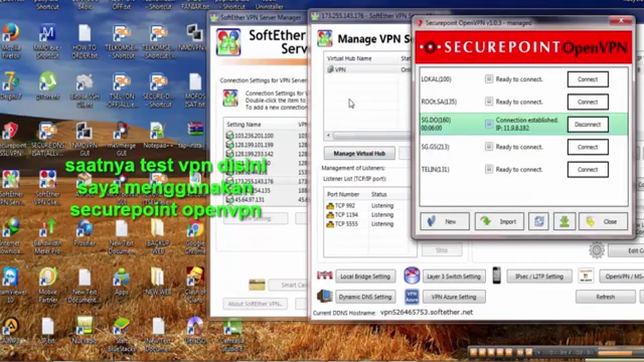644x362 pixels.
Task: Select the VPN virtual hub row
Action: tap(367, 70)
